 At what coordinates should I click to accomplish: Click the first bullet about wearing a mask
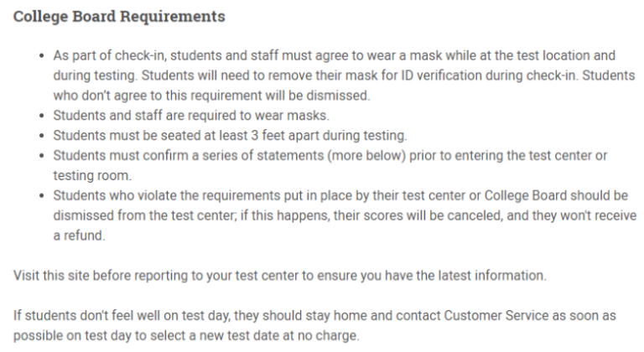[344, 75]
